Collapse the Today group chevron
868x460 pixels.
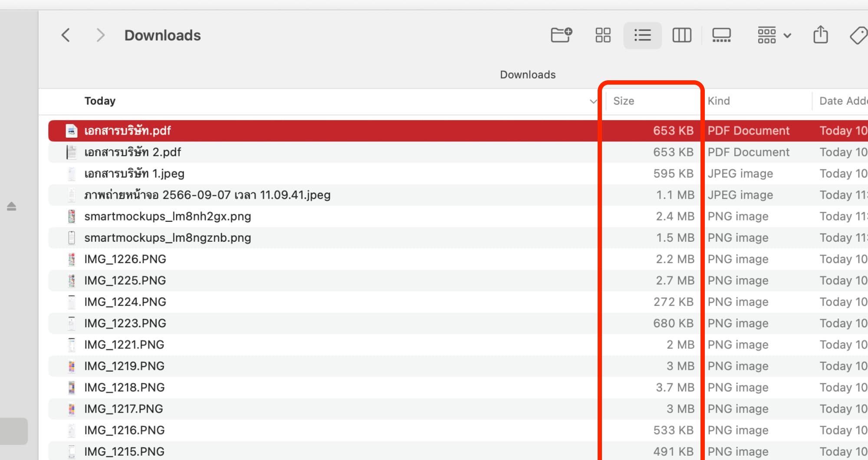[593, 102]
